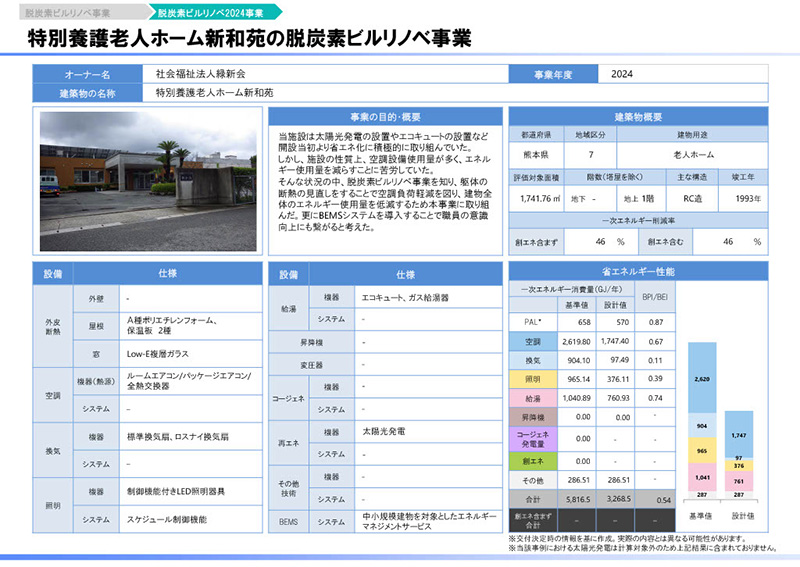800x567 pixels.
Task: Click the オーナー名 label cell
Action: 87,75
